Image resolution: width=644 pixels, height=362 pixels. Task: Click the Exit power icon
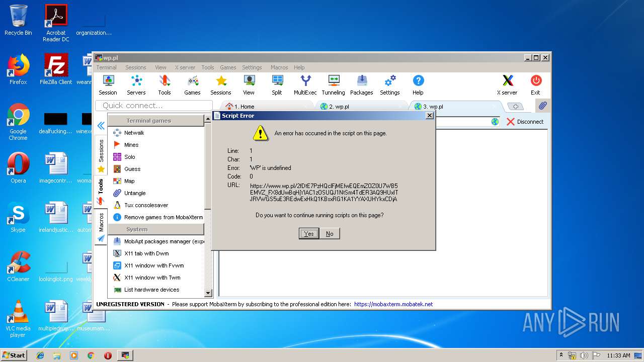(535, 85)
